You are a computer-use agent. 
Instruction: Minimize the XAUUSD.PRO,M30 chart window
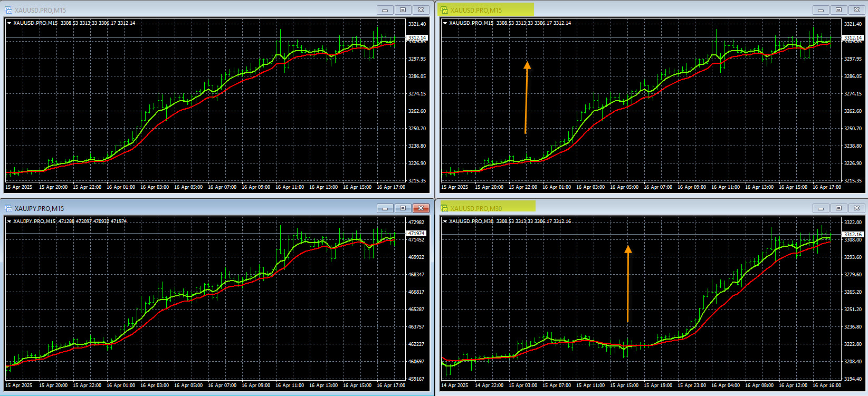click(821, 208)
